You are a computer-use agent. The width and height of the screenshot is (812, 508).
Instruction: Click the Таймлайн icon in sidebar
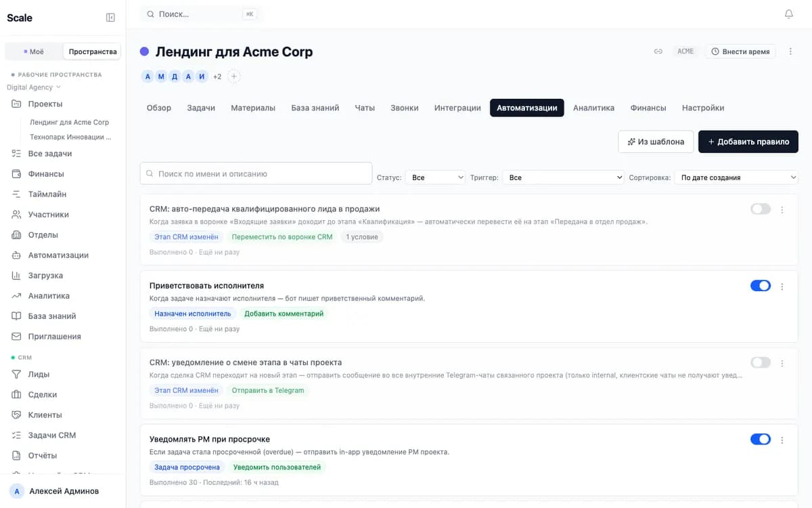pos(16,194)
